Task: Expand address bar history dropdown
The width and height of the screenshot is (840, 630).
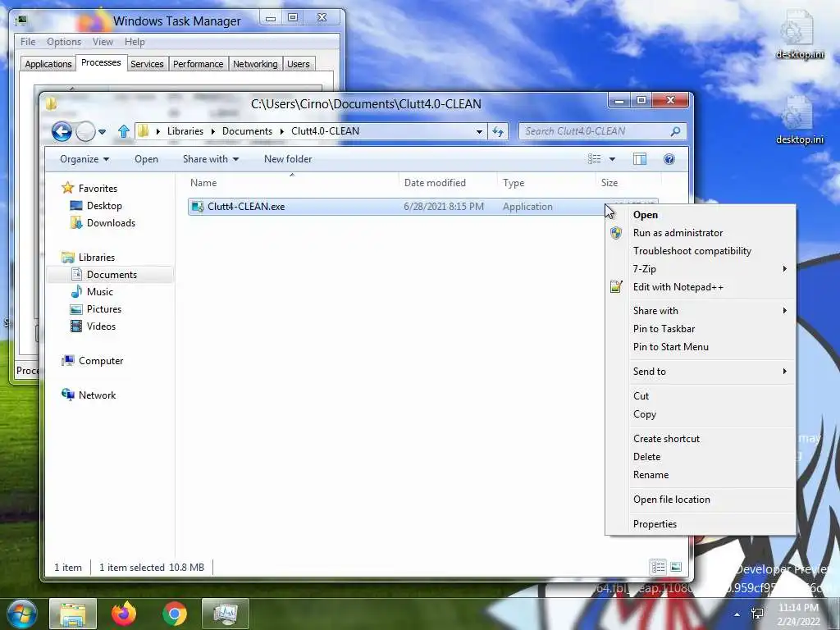Action: [x=479, y=131]
